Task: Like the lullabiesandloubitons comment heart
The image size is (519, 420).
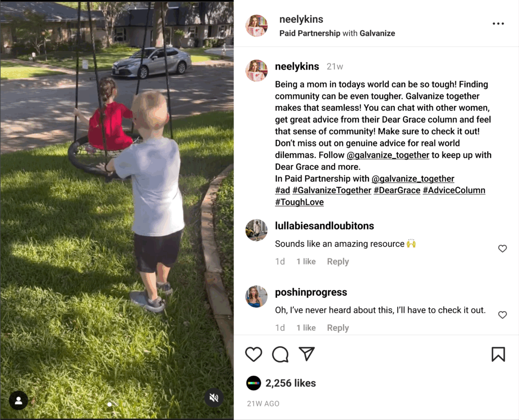Action: tap(502, 249)
